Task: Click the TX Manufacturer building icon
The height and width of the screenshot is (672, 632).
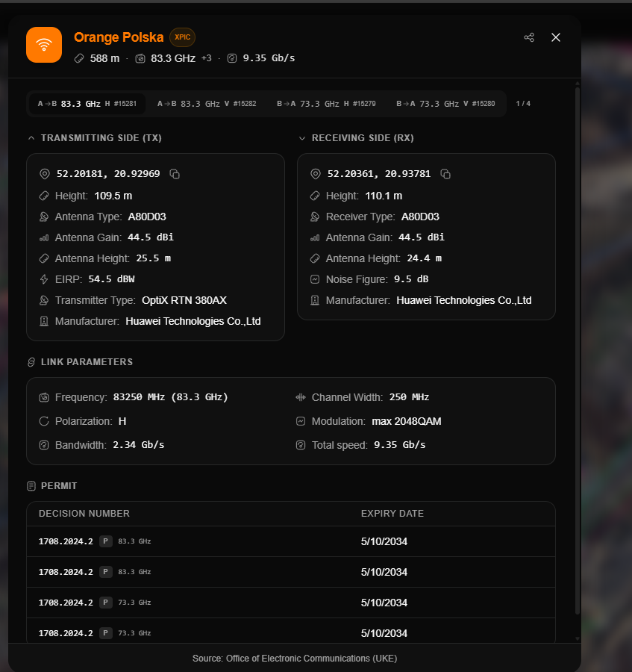Action: click(x=44, y=321)
